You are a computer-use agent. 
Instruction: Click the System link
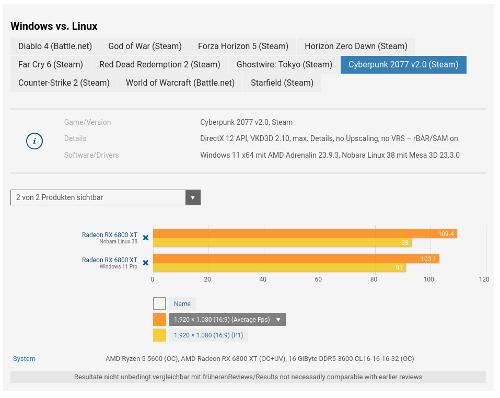pos(24,359)
